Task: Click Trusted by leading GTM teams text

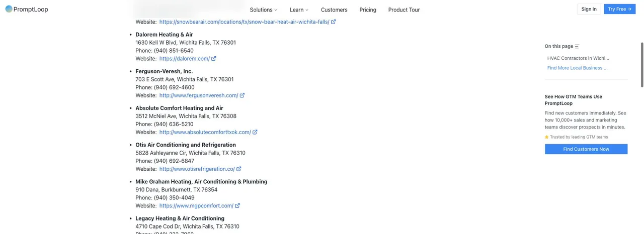Action: [579, 137]
